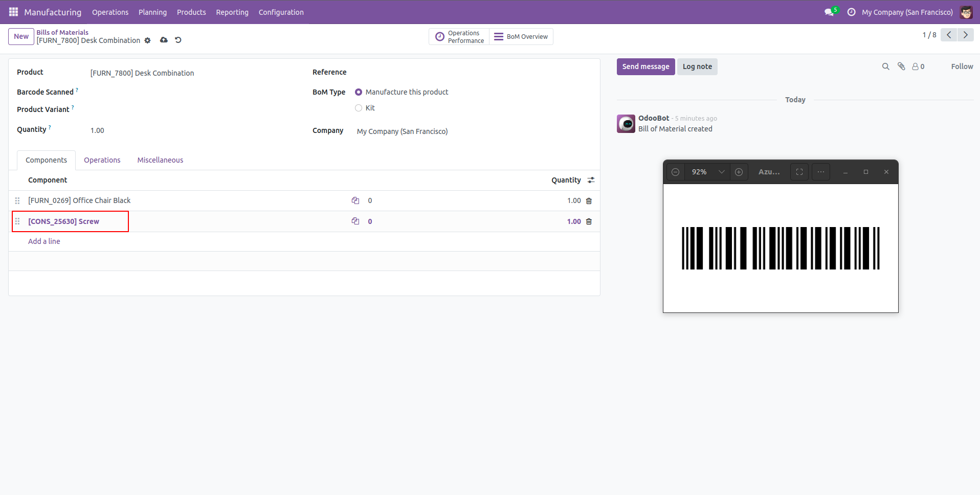Select the [FURN_0269] Office Chair Black component
The image size is (980, 495).
[79, 200]
